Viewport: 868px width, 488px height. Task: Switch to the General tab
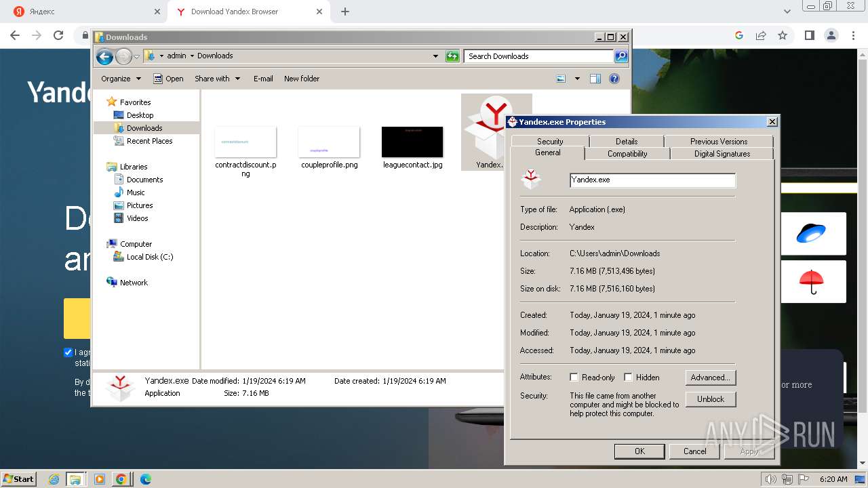[x=547, y=152]
